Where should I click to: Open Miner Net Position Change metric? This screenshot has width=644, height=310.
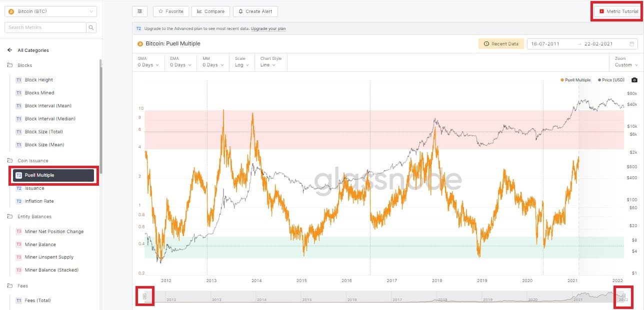[54, 232]
